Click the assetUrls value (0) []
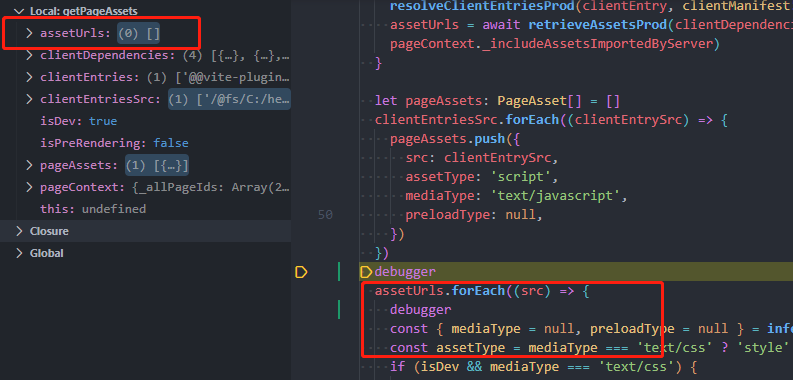This screenshot has width=793, height=380. [139, 33]
